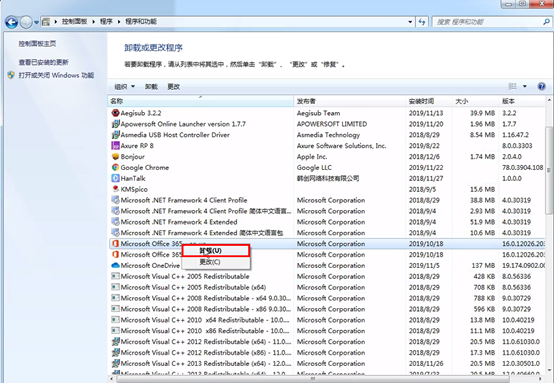The image size is (554, 383).
Task: Click the Back navigation arrow button
Action: click(11, 22)
